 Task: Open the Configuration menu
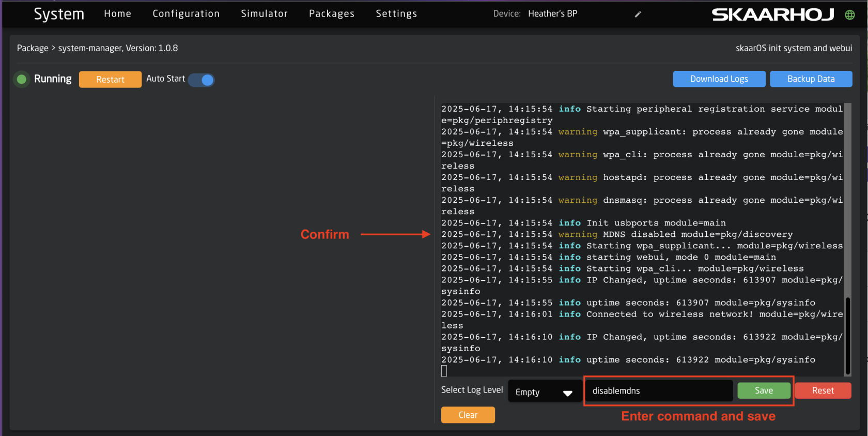(x=186, y=14)
